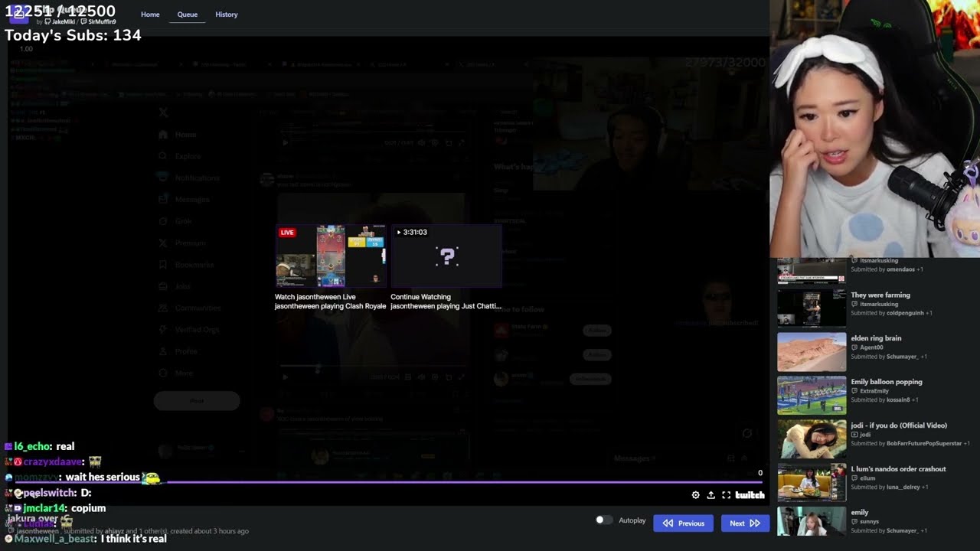Select the jodi official video thumbnail
Viewport: 980px width, 551px height.
tap(812, 439)
